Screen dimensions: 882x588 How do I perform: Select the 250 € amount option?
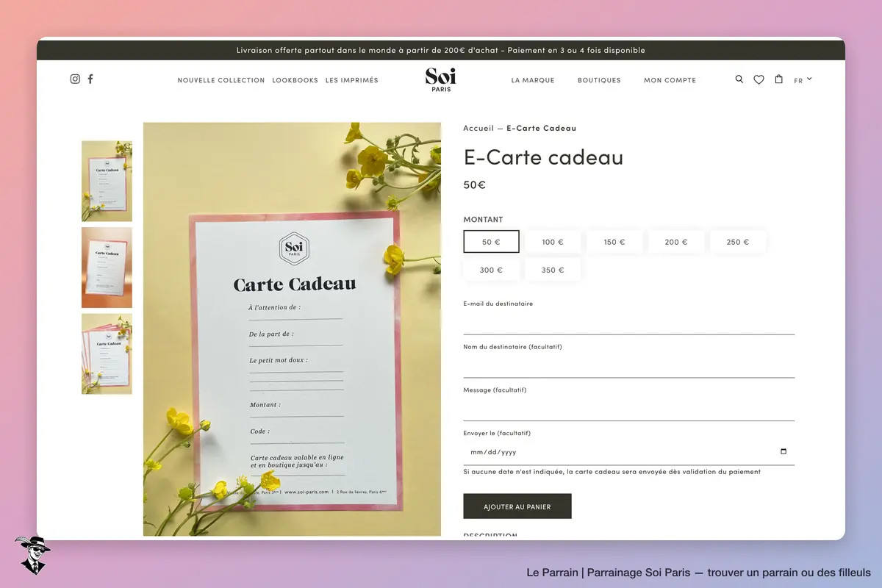point(738,242)
